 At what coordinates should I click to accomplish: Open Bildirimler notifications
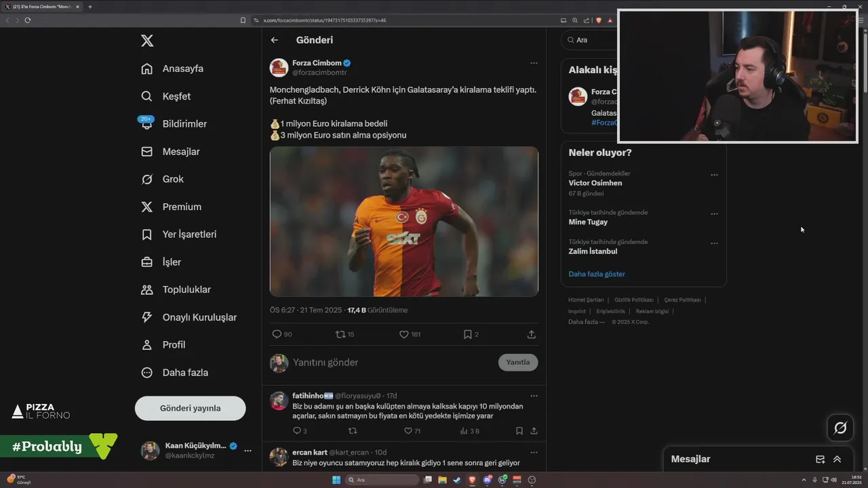click(174, 124)
